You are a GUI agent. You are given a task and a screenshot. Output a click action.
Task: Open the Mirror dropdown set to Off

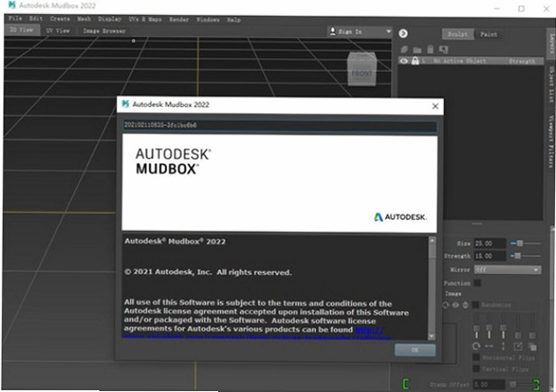(508, 270)
